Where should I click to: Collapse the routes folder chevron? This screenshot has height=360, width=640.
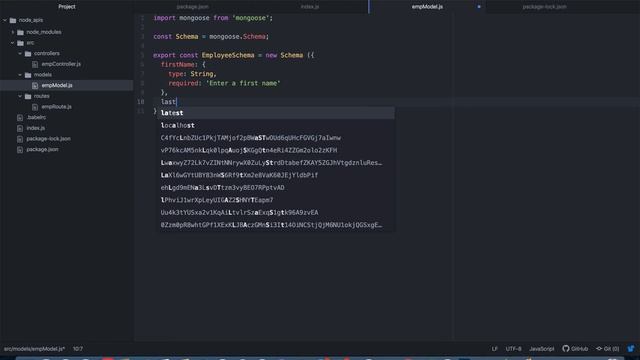click(x=20, y=96)
